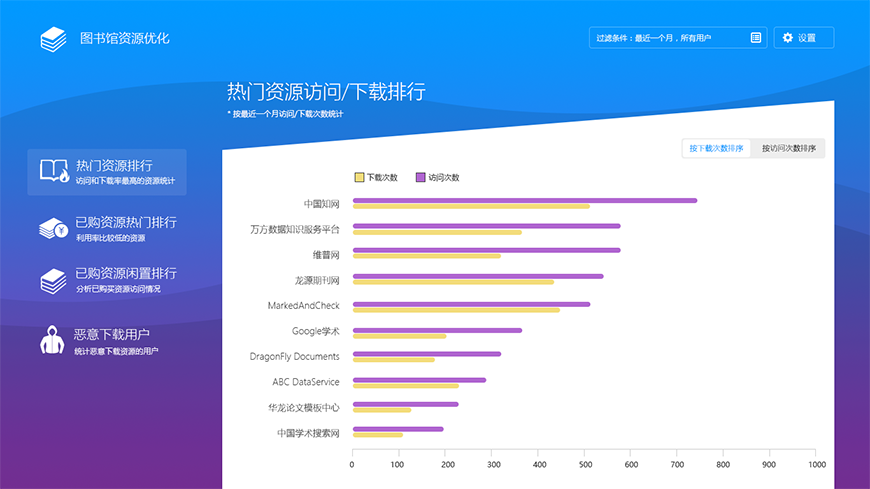Open the filter list icon

[756, 38]
